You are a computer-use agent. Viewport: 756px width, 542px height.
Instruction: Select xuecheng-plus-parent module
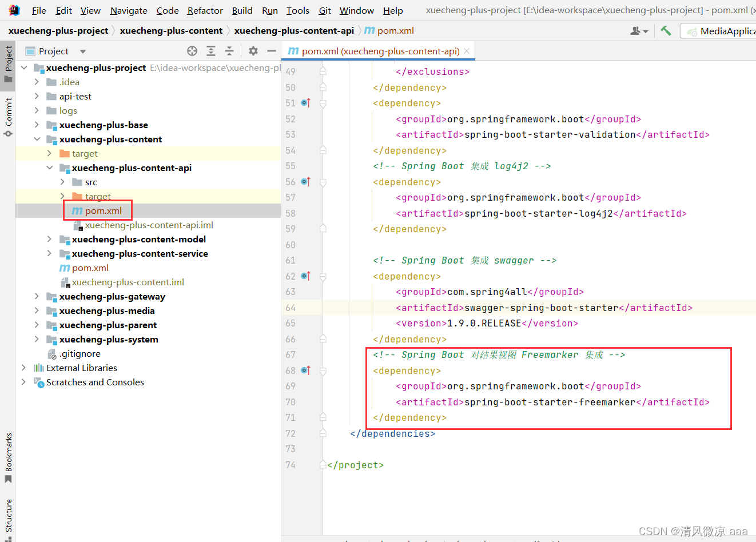pos(108,325)
